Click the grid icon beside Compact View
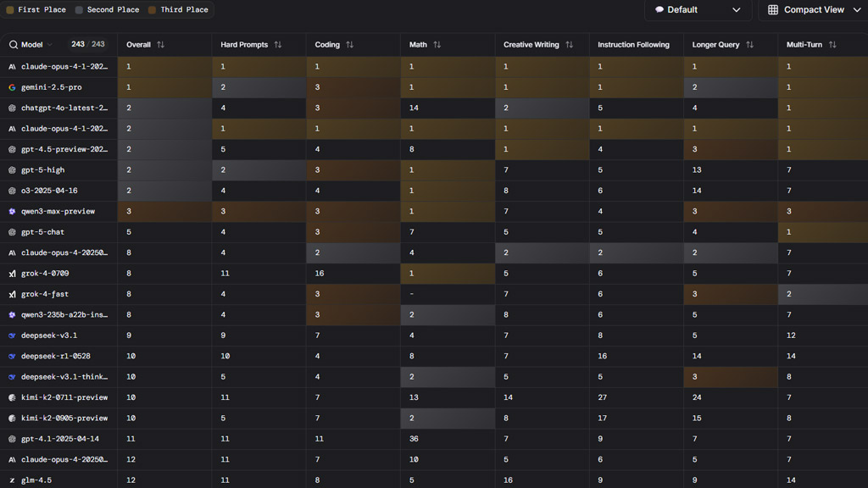The image size is (868, 488). pyautogui.click(x=773, y=10)
